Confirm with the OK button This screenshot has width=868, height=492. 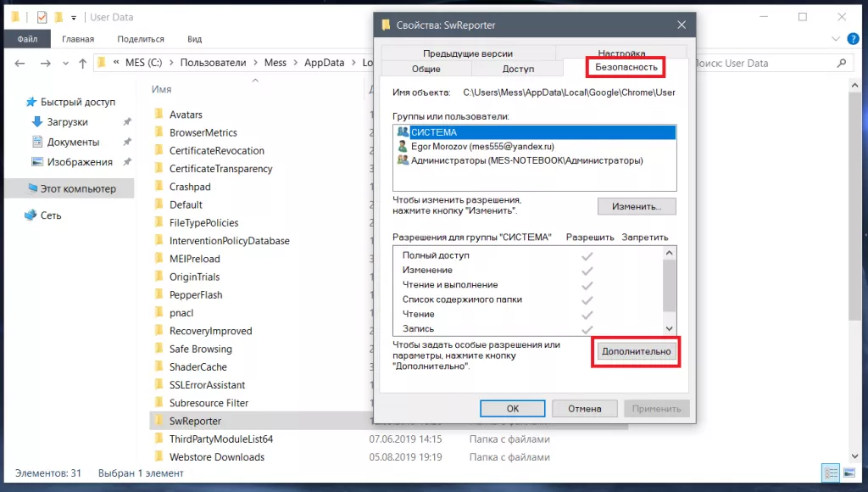coord(513,408)
